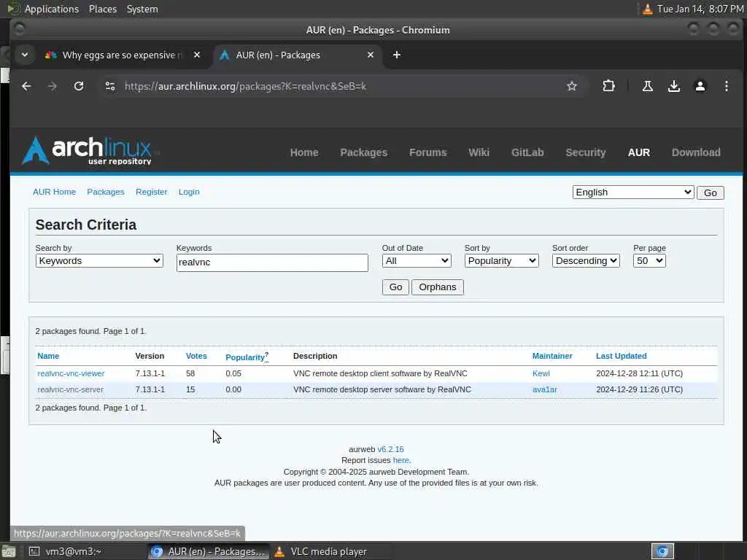This screenshot has height=560, width=747.
Task: Open Chrome Labs flask icon
Action: pos(648,86)
